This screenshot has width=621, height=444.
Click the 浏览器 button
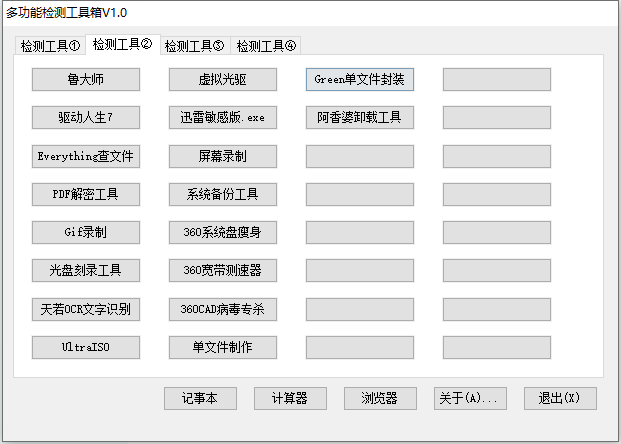point(380,398)
